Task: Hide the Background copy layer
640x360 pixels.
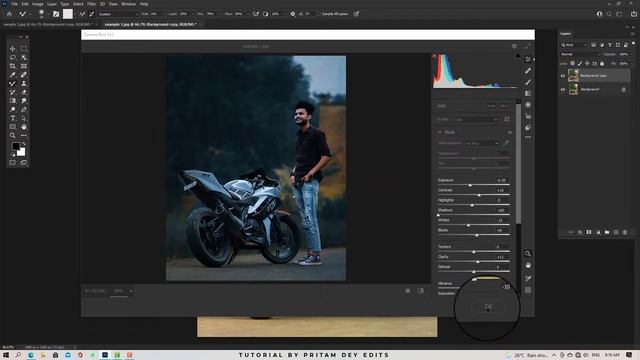Action: click(x=563, y=76)
